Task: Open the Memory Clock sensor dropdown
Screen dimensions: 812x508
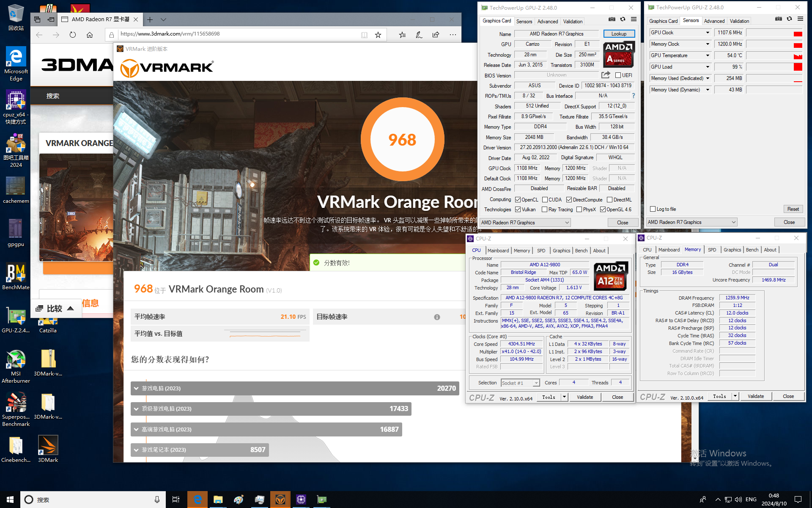Action: point(708,44)
